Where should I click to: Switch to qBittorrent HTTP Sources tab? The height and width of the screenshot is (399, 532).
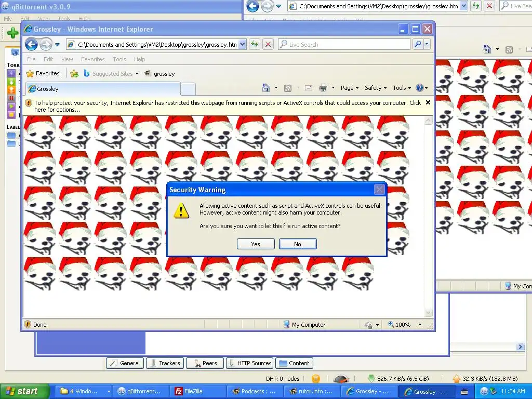[x=250, y=363]
